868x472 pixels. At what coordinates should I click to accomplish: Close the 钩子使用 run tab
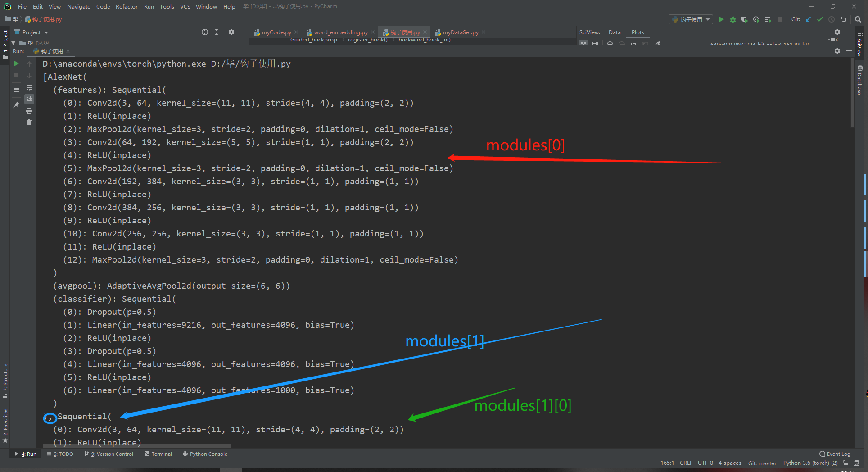point(68,51)
